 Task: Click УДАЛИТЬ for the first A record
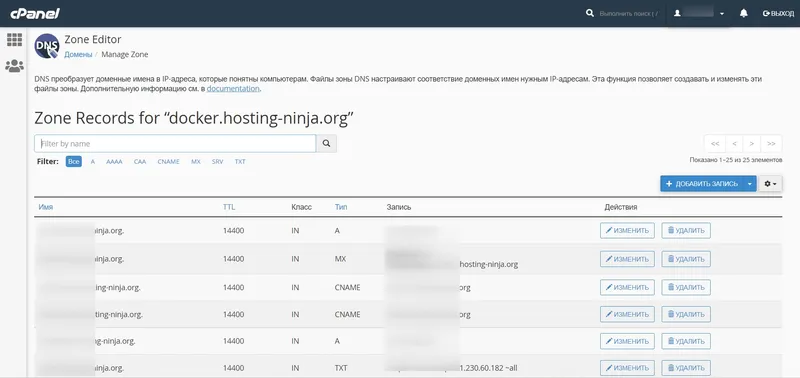tap(686, 231)
